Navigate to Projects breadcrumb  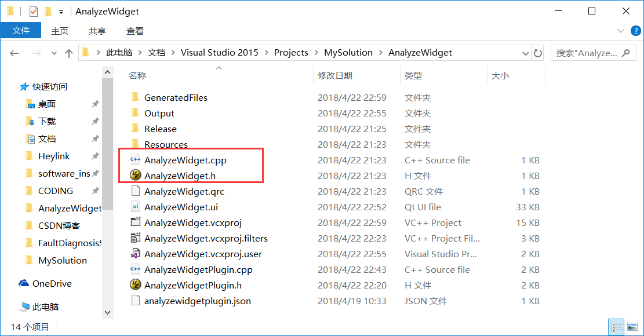point(291,53)
